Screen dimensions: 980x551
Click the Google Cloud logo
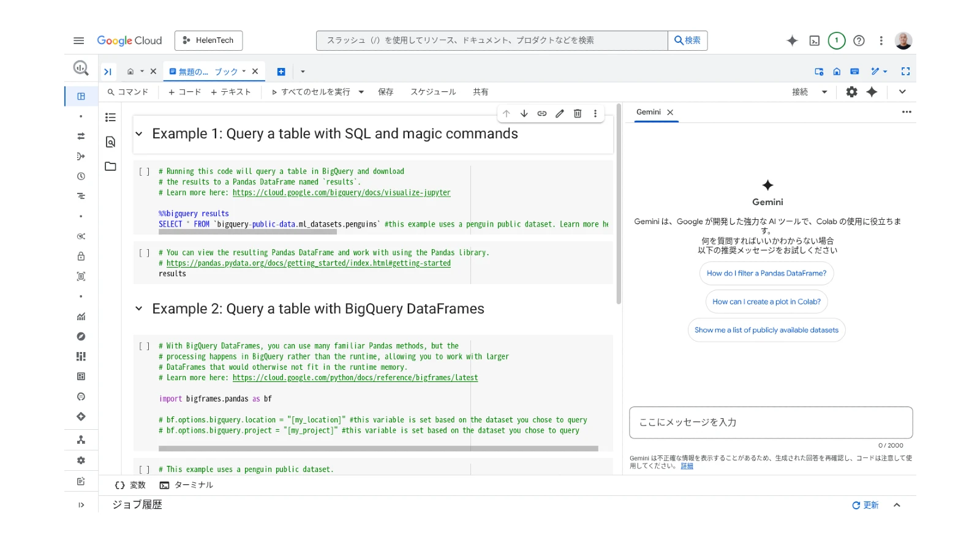129,40
